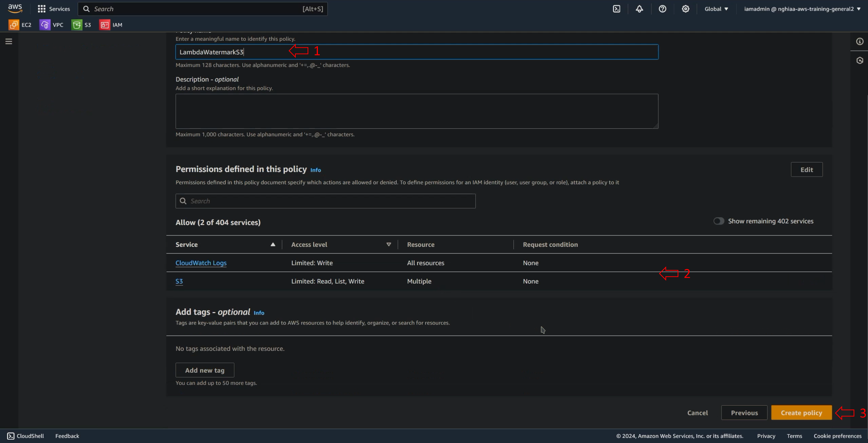Open the iamadmin account menu

[x=802, y=9]
